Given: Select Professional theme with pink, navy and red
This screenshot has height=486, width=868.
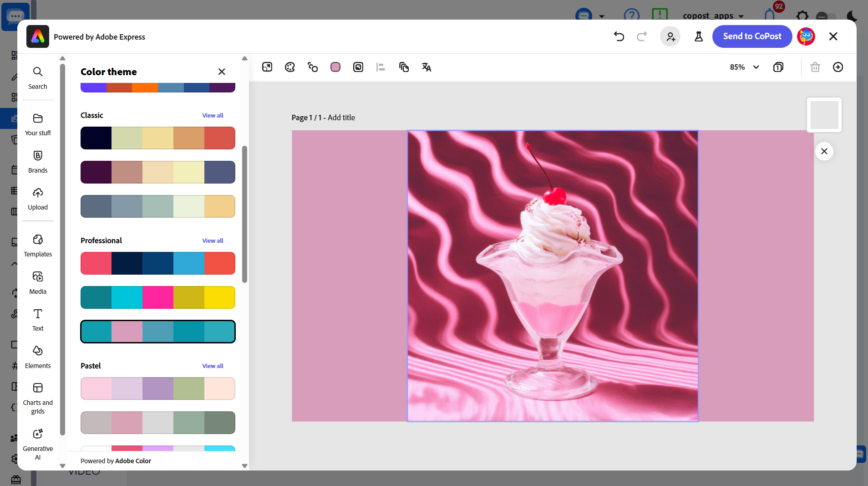Looking at the screenshot, I should tap(158, 263).
